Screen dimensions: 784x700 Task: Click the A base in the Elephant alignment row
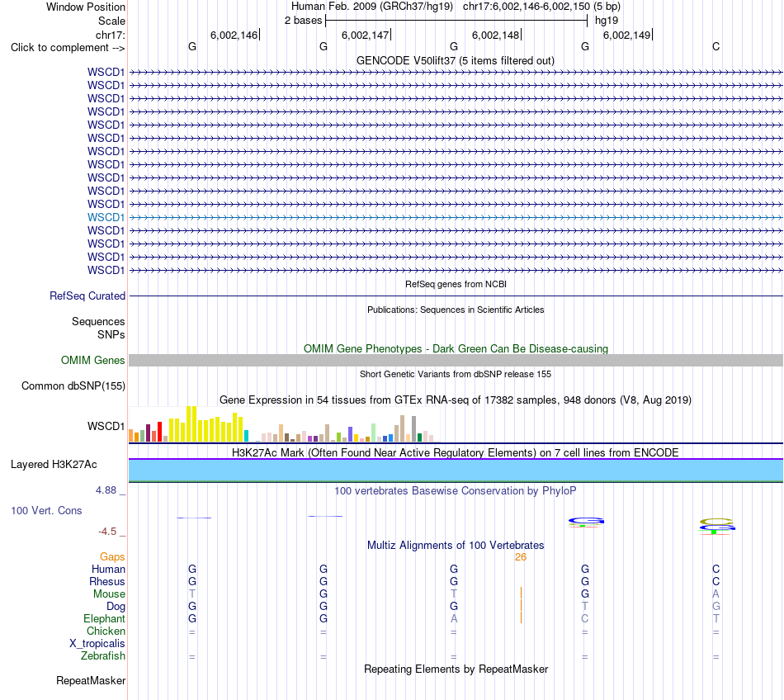(454, 618)
